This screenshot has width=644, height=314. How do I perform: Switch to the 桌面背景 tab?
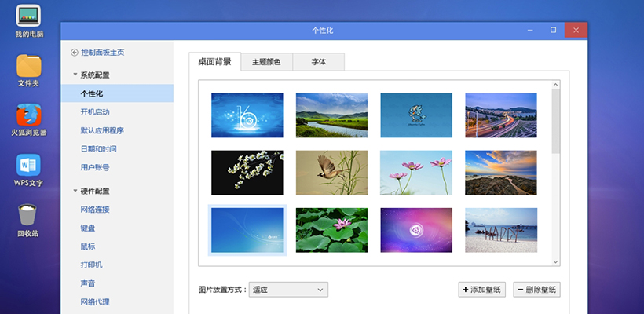click(215, 61)
